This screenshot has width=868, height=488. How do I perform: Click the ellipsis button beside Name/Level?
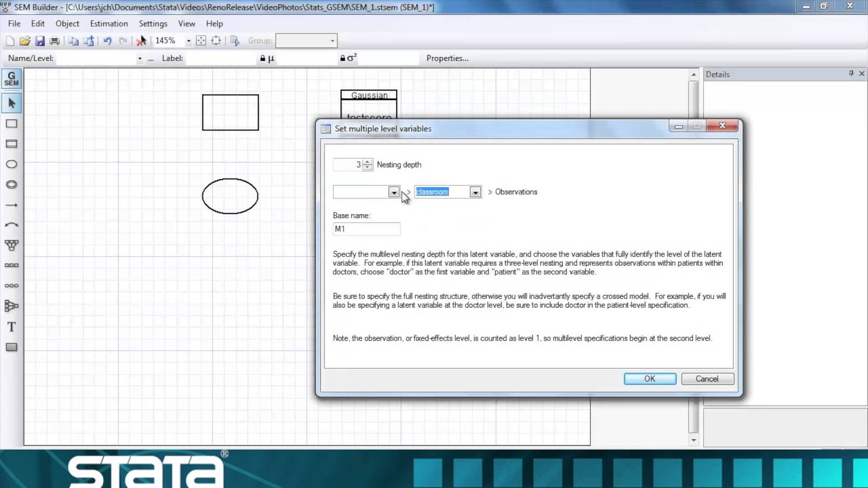coord(151,58)
